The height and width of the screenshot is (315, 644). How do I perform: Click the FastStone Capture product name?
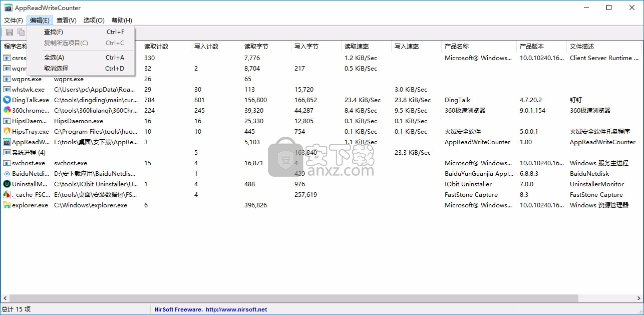[471, 195]
